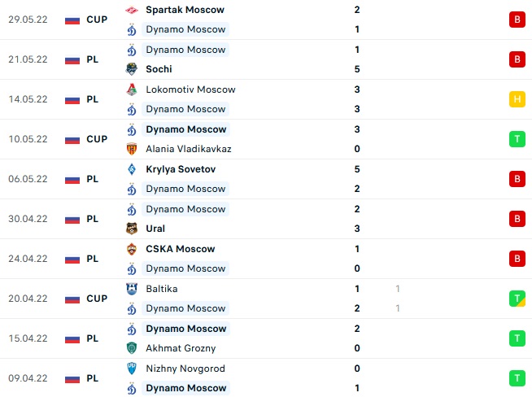Image resolution: width=532 pixels, height=397 pixels.
Task: Click the Lokomotiv Moscow crest icon
Action: coord(132,89)
